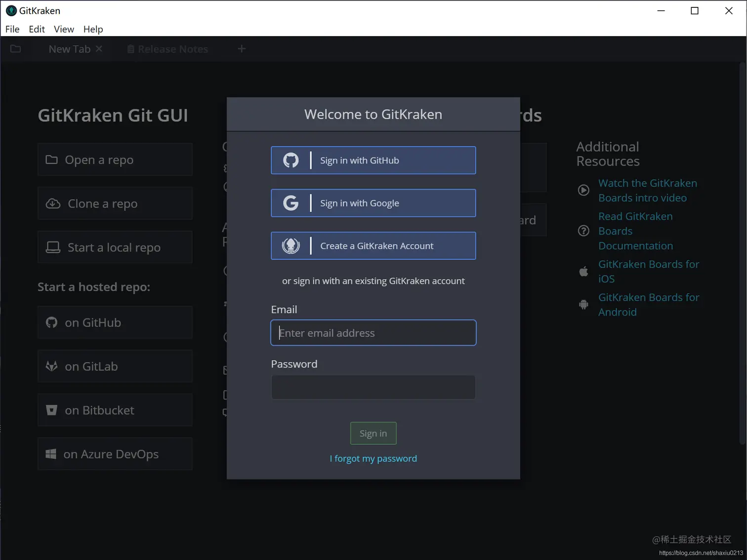Open Watch the GitKraken Boards intro video link

tap(648, 190)
